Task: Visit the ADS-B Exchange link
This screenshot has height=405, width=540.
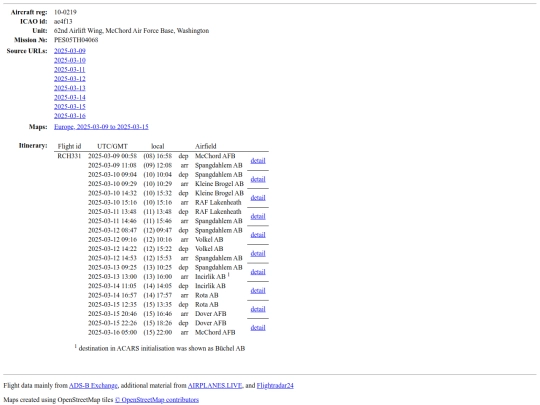Action: point(93,386)
